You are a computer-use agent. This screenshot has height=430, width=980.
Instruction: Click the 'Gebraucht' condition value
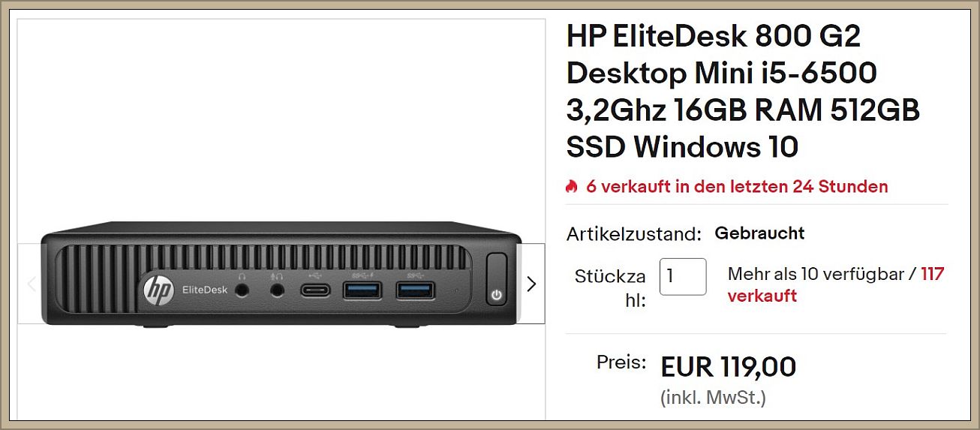coord(759,233)
